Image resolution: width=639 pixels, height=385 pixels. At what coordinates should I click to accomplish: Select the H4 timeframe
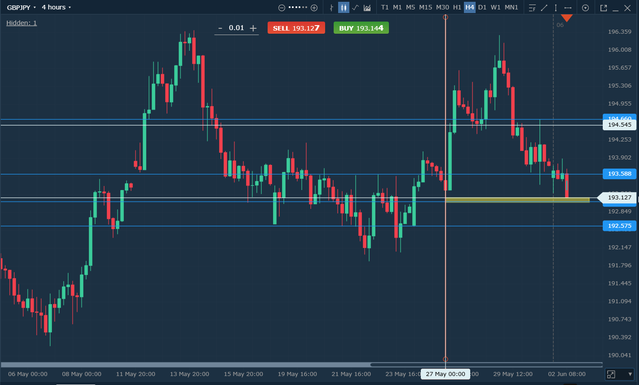pyautogui.click(x=469, y=7)
